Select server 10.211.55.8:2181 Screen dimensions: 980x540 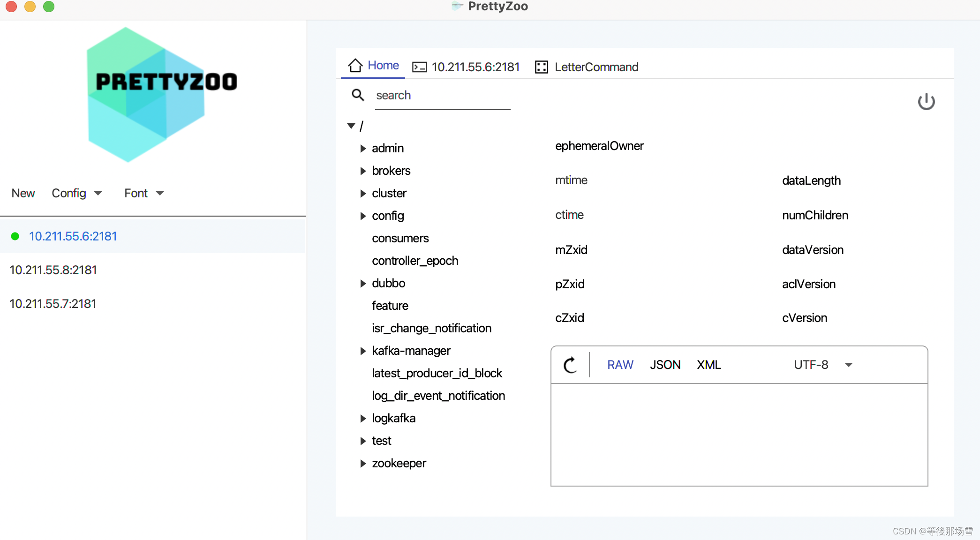152,270
